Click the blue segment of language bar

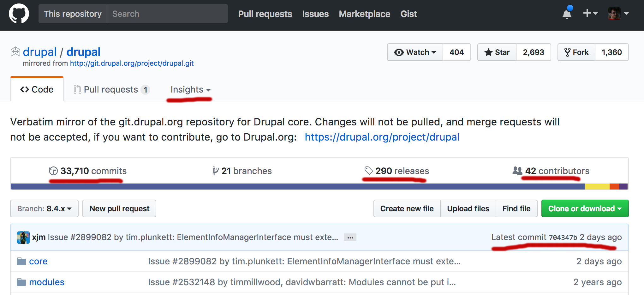click(298, 186)
